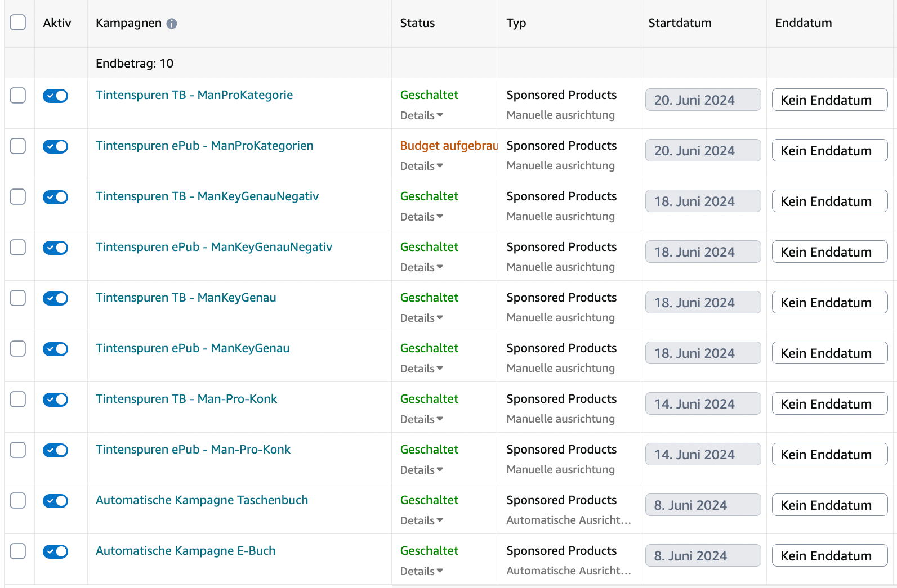Open the Tintenspuren TB - ManKeyGenauNegativ campaign

click(x=207, y=196)
